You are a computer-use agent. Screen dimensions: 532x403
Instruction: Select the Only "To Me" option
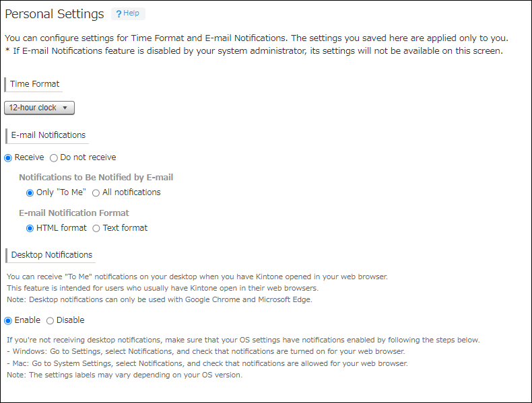(30, 192)
